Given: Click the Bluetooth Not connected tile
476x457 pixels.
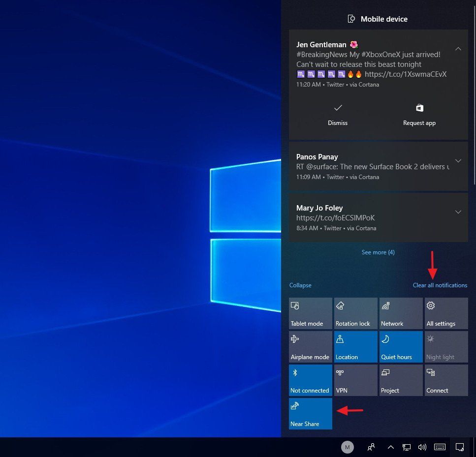Looking at the screenshot, I should (x=310, y=380).
